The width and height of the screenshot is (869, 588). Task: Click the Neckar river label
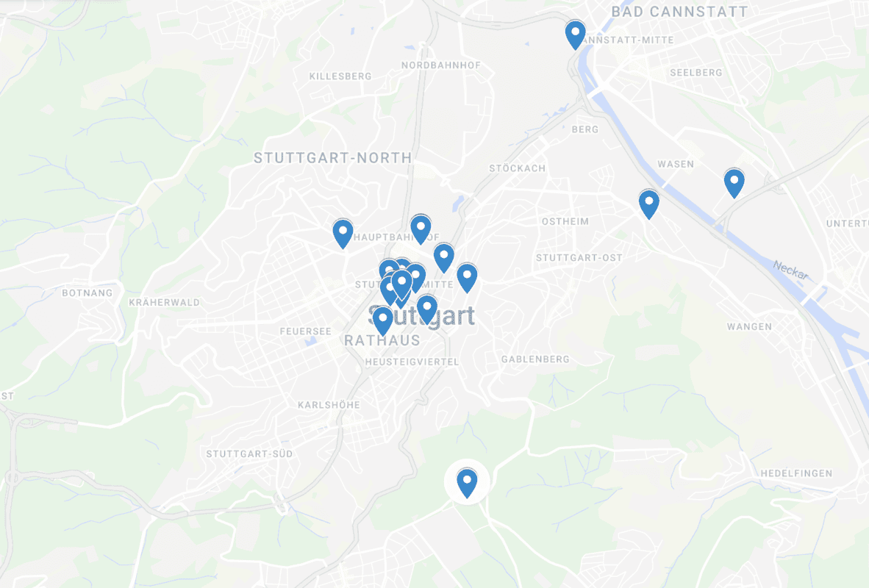coord(791,270)
